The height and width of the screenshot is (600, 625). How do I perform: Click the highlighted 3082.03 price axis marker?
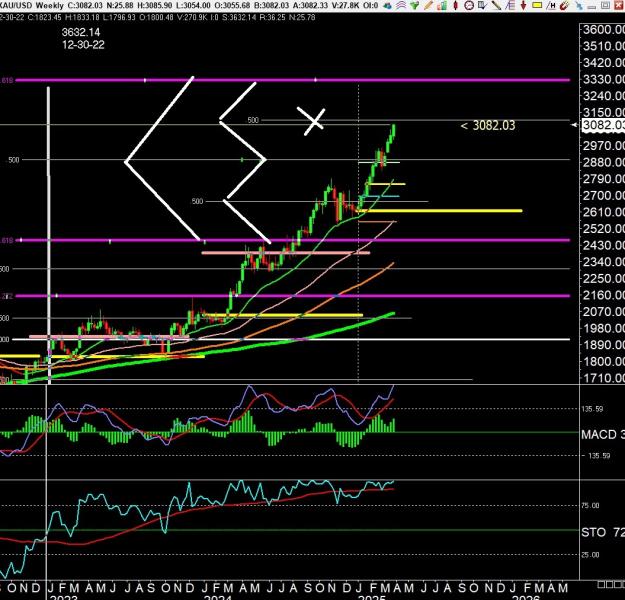pyautogui.click(x=603, y=125)
